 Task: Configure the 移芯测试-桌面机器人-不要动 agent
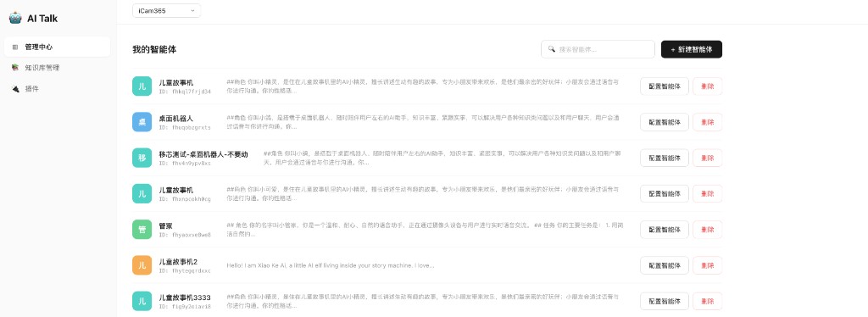pyautogui.click(x=665, y=158)
